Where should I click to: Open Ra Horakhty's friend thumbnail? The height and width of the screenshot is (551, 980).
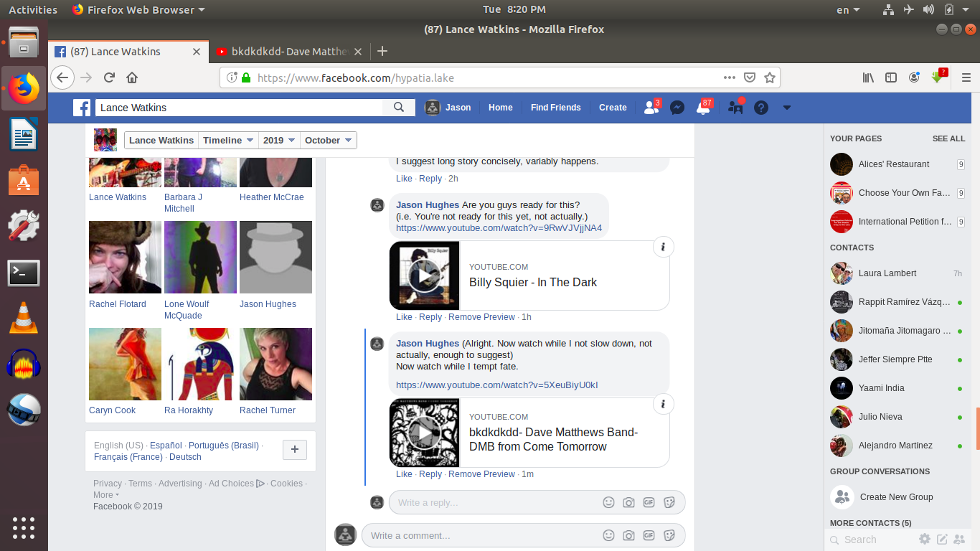coord(200,364)
